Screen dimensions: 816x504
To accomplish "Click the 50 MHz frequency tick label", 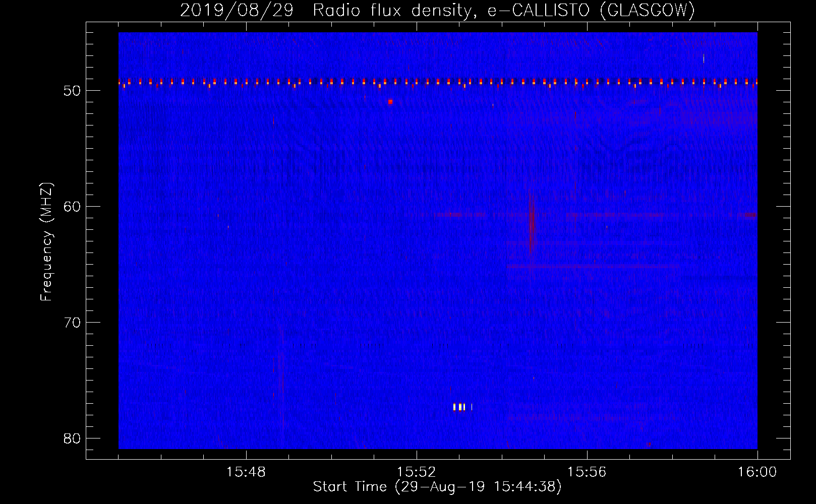I will coord(72,91).
